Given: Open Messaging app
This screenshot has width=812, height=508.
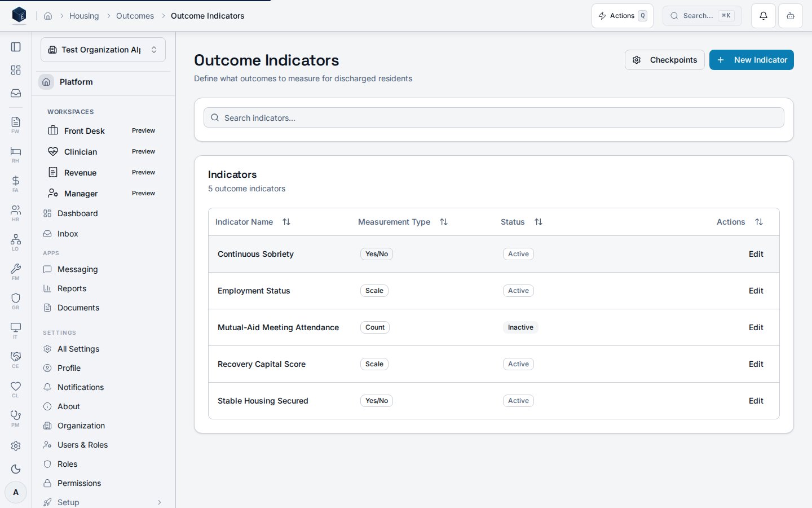Looking at the screenshot, I should [x=103, y=269].
